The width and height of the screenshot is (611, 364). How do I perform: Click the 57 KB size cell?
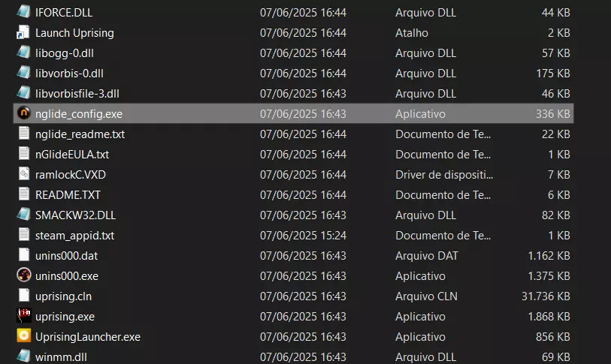point(556,53)
